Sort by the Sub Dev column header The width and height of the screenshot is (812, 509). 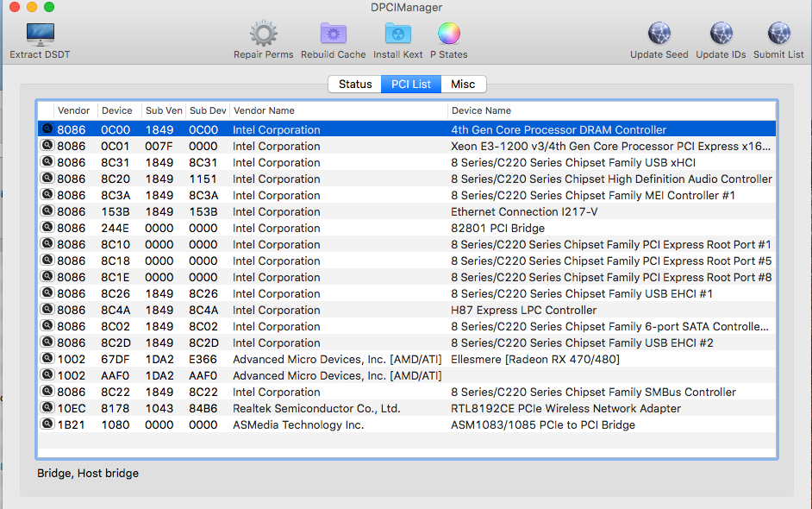(208, 110)
